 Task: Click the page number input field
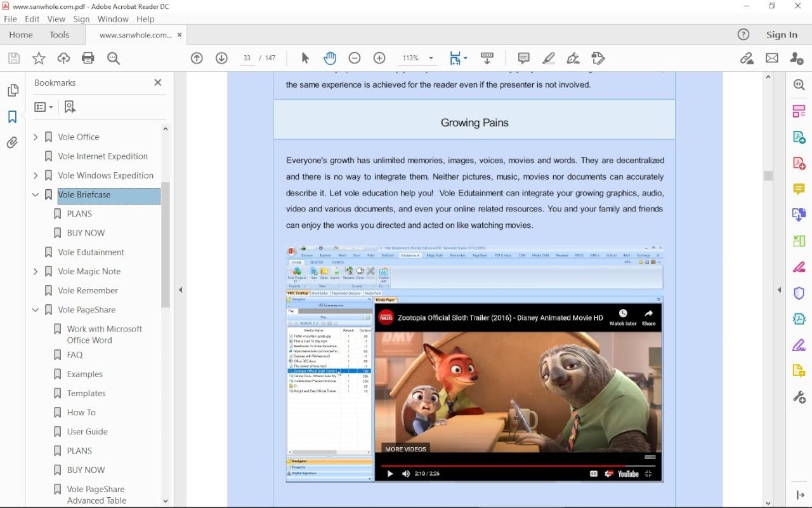pyautogui.click(x=247, y=58)
